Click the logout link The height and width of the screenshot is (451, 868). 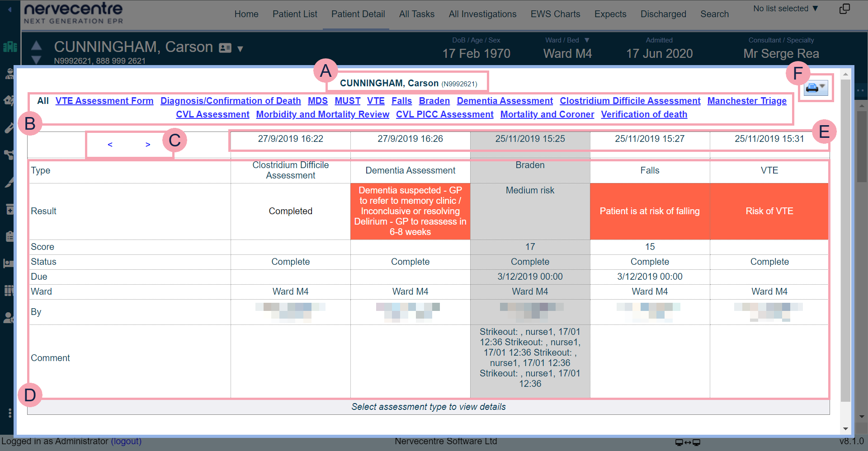tap(126, 441)
